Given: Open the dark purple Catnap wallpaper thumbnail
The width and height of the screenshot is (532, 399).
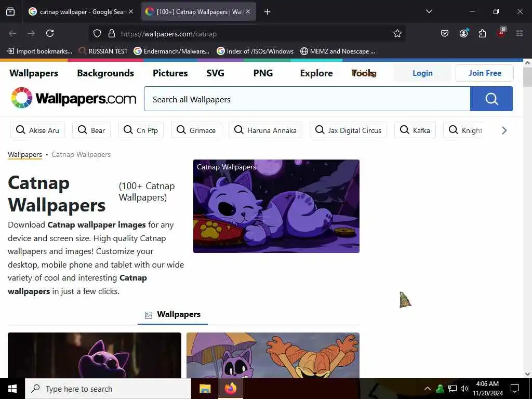Looking at the screenshot, I should click(x=95, y=355).
